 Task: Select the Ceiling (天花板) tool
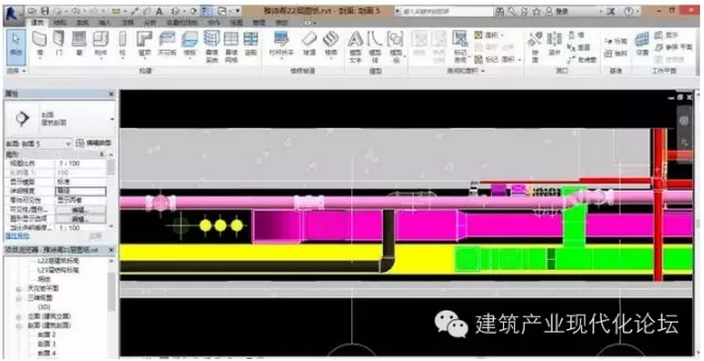point(167,44)
